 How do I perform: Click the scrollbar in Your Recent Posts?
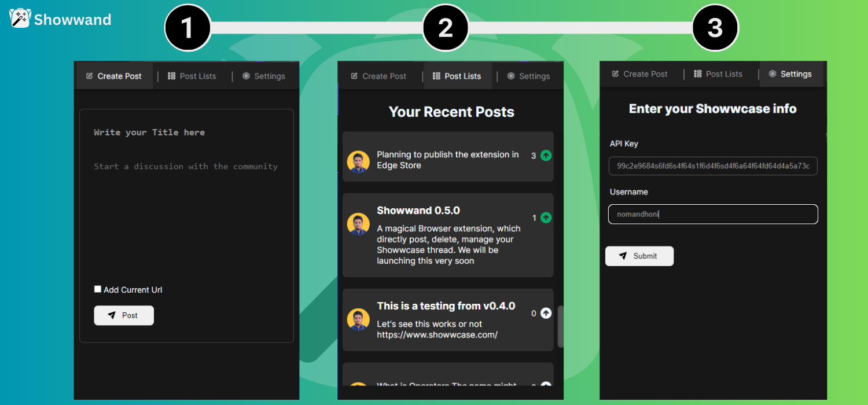click(x=560, y=327)
